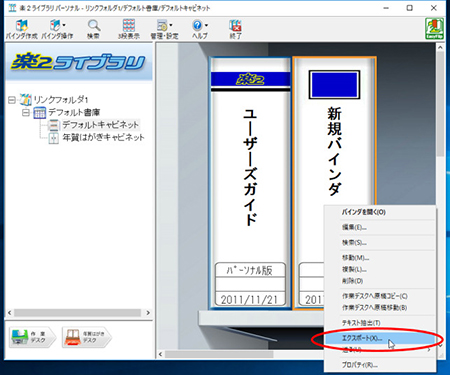Choose プロパティ(R)... in the context menu

[380, 365]
